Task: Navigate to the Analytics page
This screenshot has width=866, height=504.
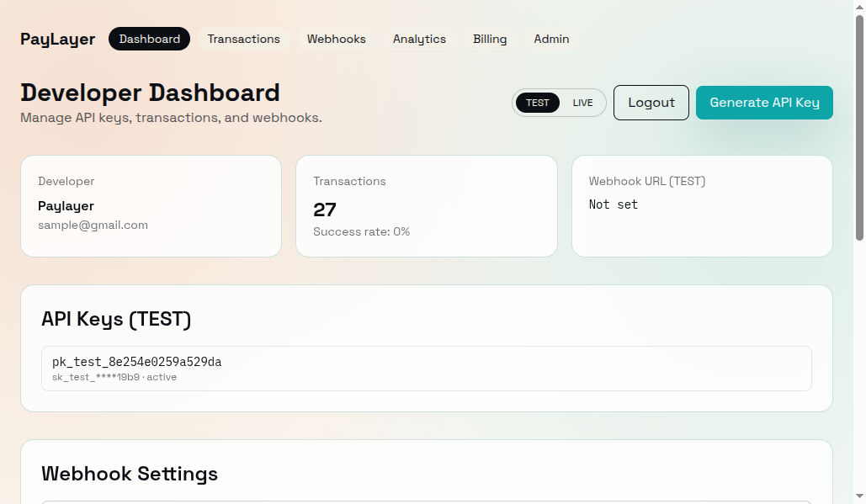Action: (x=419, y=39)
